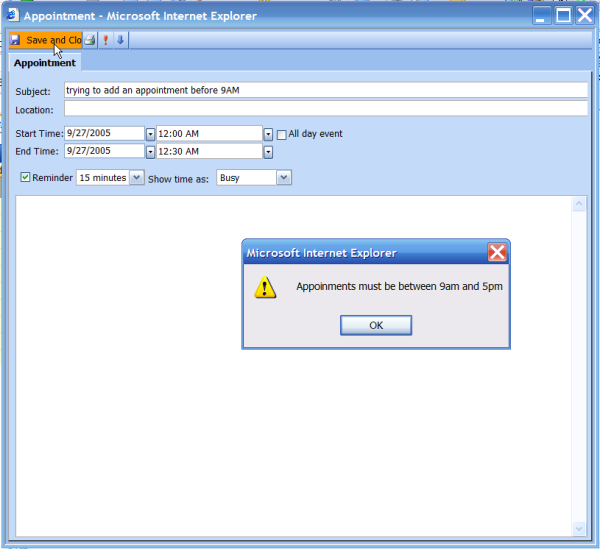Click into the Subject text field
The height and width of the screenshot is (549, 600).
pyautogui.click(x=325, y=90)
